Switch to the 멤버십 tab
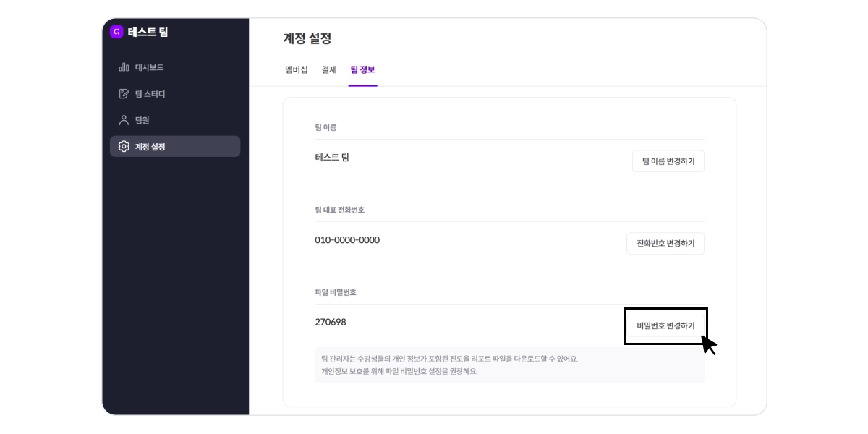 pos(297,69)
